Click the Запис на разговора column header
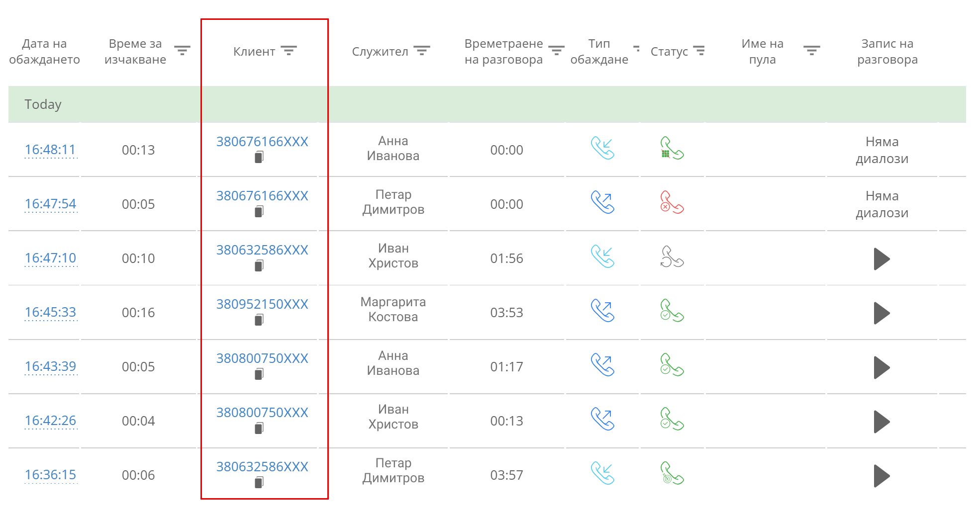 click(x=887, y=52)
